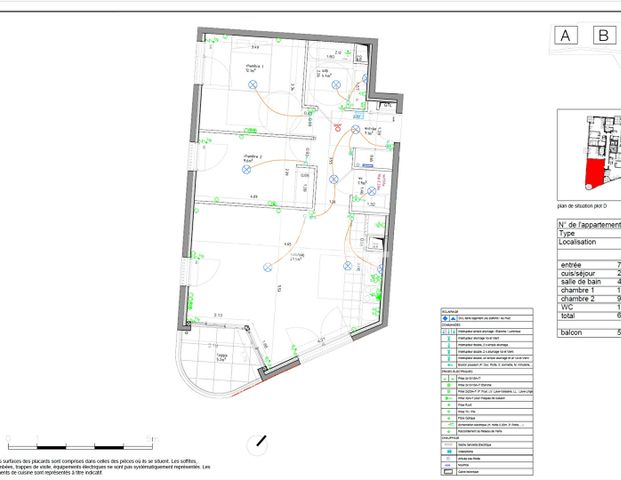Click the "N° de l'appartement" table header

589,224
